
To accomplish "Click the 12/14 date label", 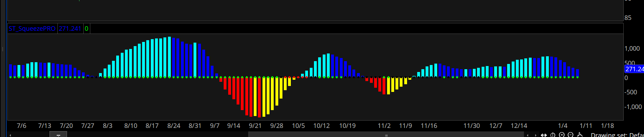I will [x=519, y=126].
